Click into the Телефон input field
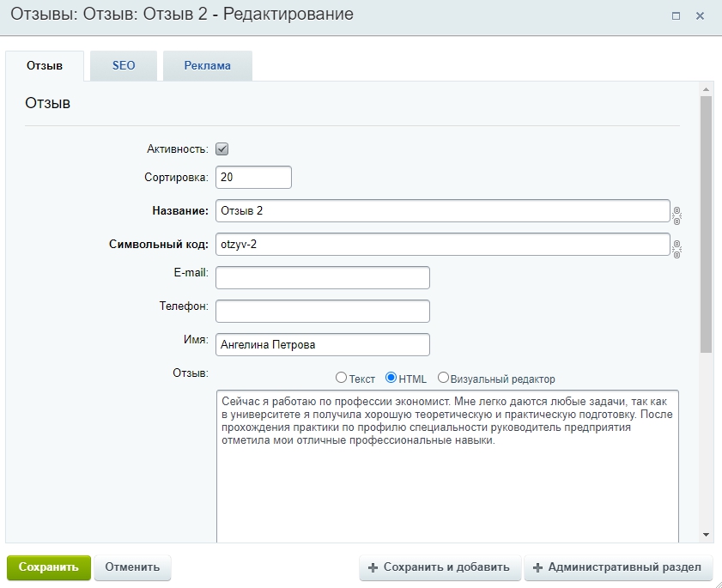Image resolution: width=722 pixels, height=588 pixels. pyautogui.click(x=322, y=311)
